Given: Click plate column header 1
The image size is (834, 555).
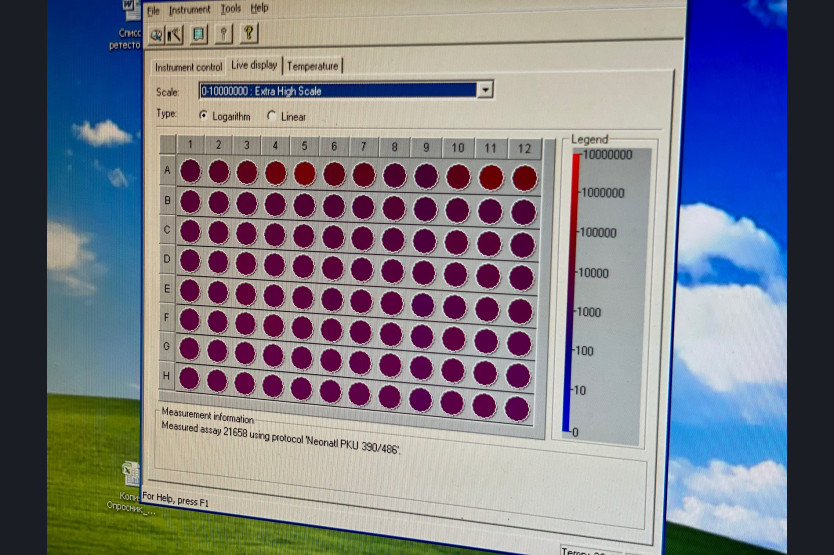Looking at the screenshot, I should pos(190,144).
